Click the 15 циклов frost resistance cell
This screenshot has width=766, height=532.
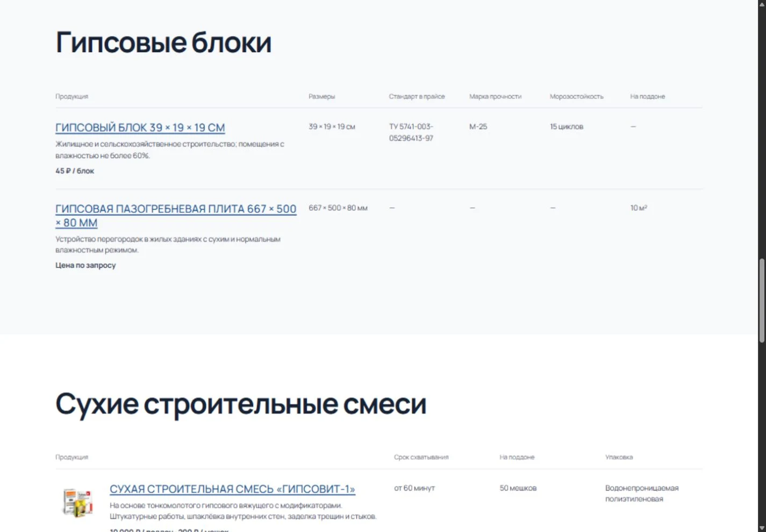click(566, 127)
